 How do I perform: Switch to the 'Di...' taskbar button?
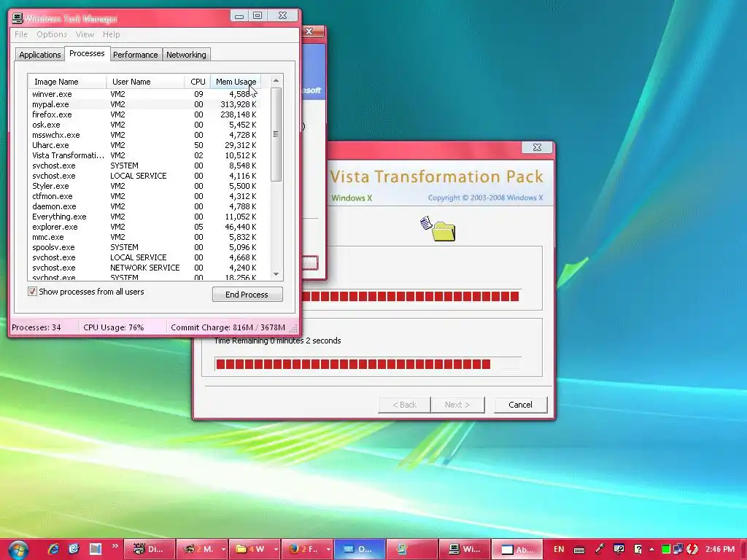pyautogui.click(x=149, y=549)
